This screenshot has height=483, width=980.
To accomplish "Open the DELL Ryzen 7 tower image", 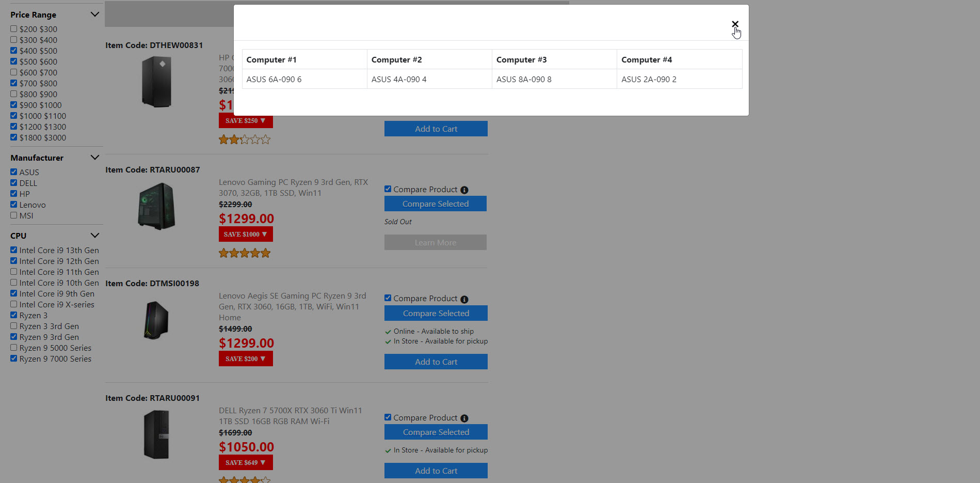I will click(x=156, y=434).
